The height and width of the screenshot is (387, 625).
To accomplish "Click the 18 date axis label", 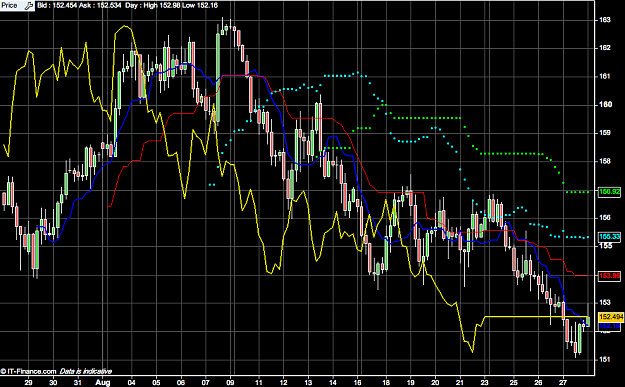I will coord(386,382).
